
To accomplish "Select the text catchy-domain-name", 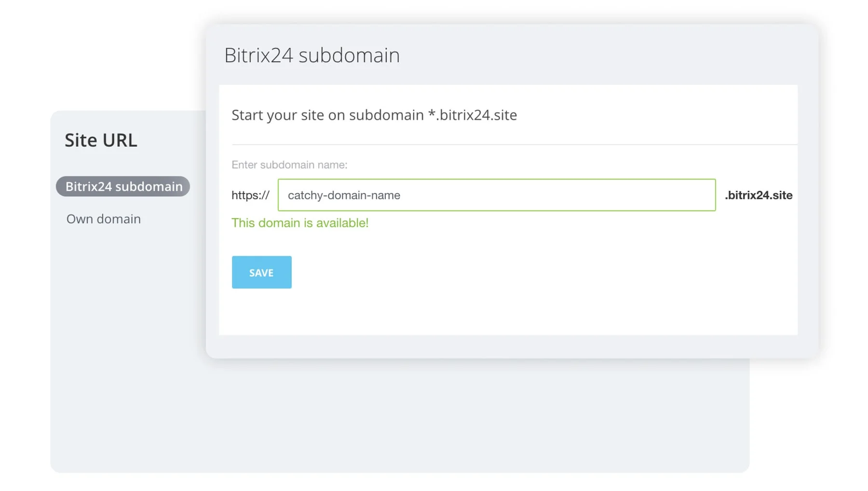I will [x=344, y=195].
